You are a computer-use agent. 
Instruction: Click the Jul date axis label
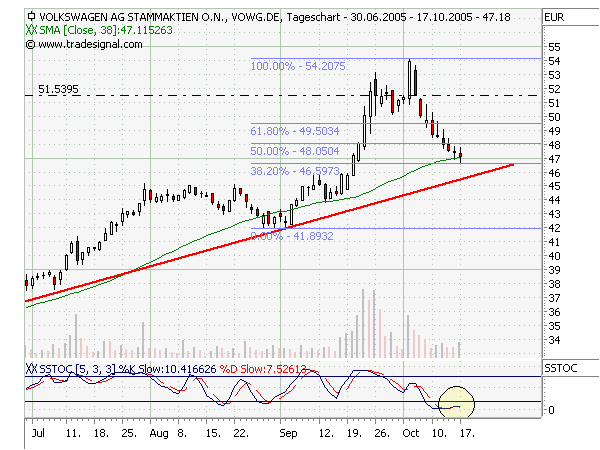[38, 434]
